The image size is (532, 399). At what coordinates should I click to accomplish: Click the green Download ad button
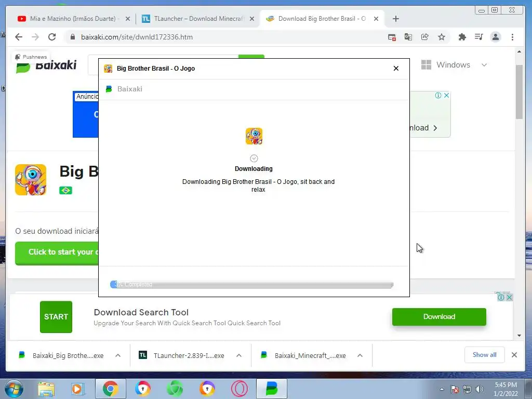pyautogui.click(x=439, y=316)
